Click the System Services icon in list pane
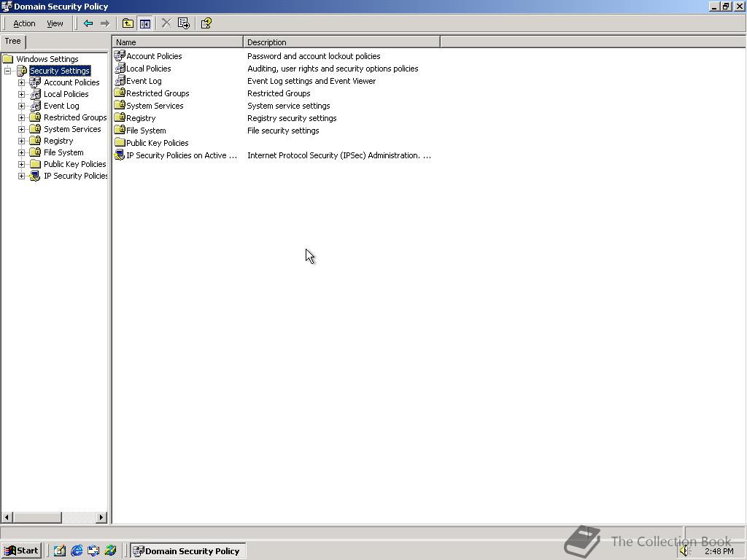Viewport: 747px width, 560px height. coord(120,105)
